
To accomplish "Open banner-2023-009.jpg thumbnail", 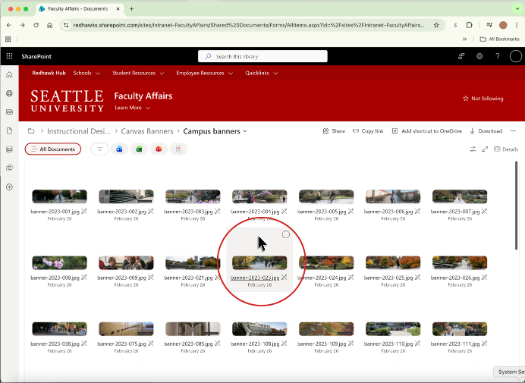I will coord(126,263).
